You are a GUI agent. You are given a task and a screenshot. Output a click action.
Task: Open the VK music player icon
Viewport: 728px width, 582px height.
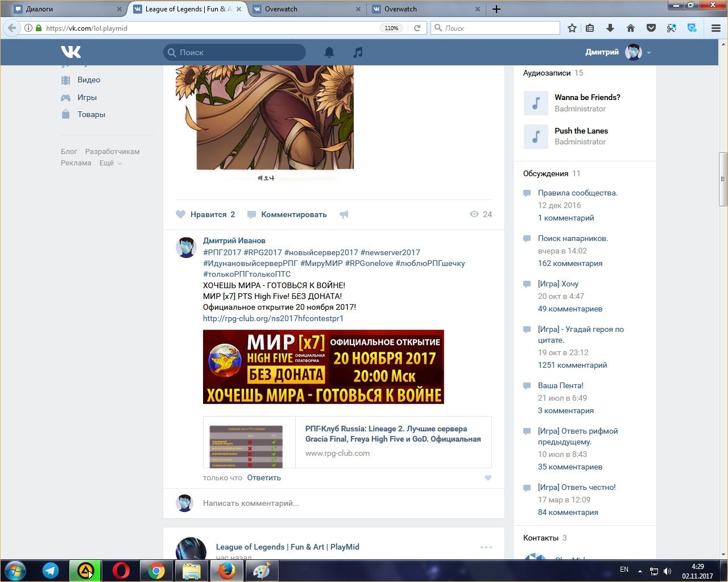358,52
